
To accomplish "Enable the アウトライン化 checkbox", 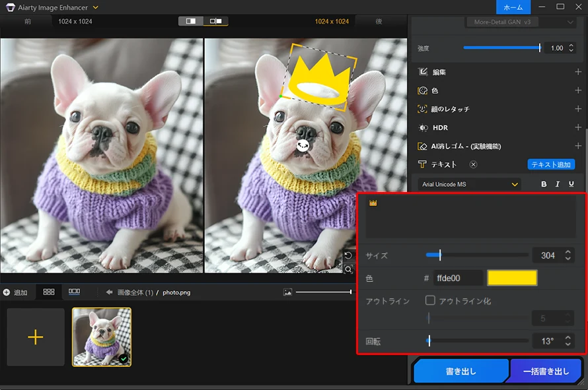I will [x=430, y=300].
